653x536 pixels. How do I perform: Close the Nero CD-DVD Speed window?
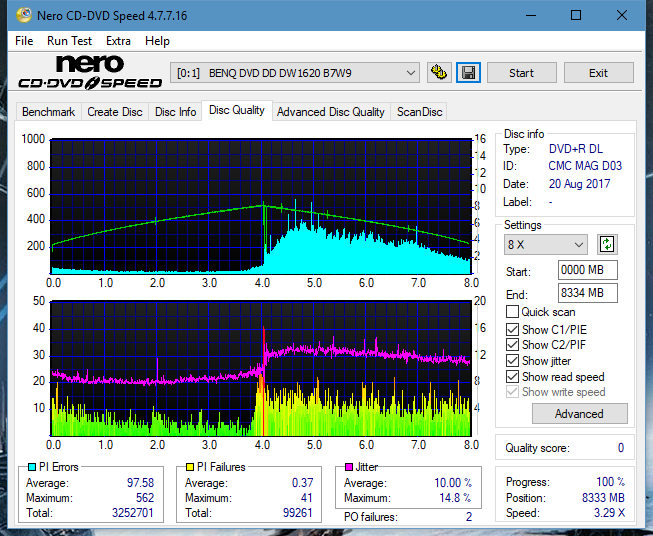click(x=622, y=15)
